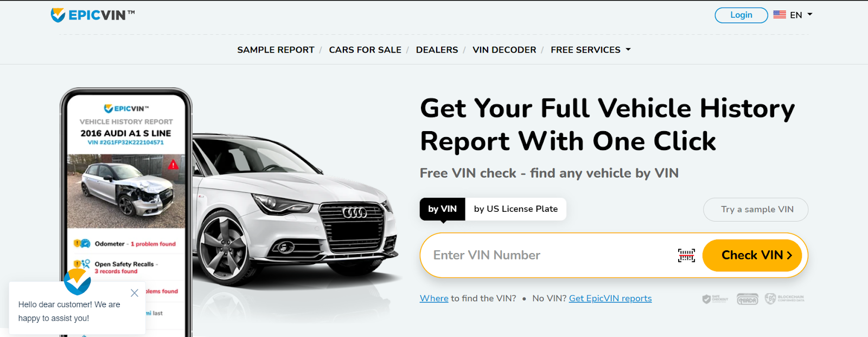Click the barcode scanner icon in VIN field

[686, 255]
